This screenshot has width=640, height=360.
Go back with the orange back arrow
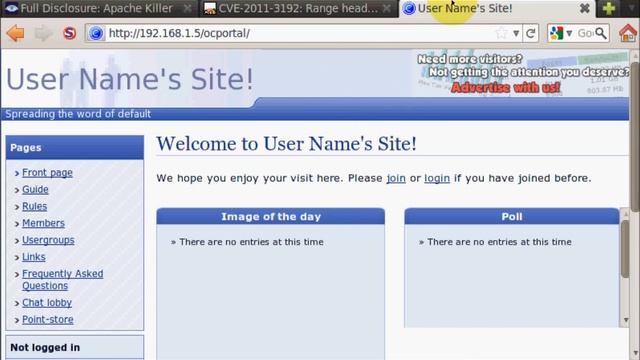tap(16, 33)
